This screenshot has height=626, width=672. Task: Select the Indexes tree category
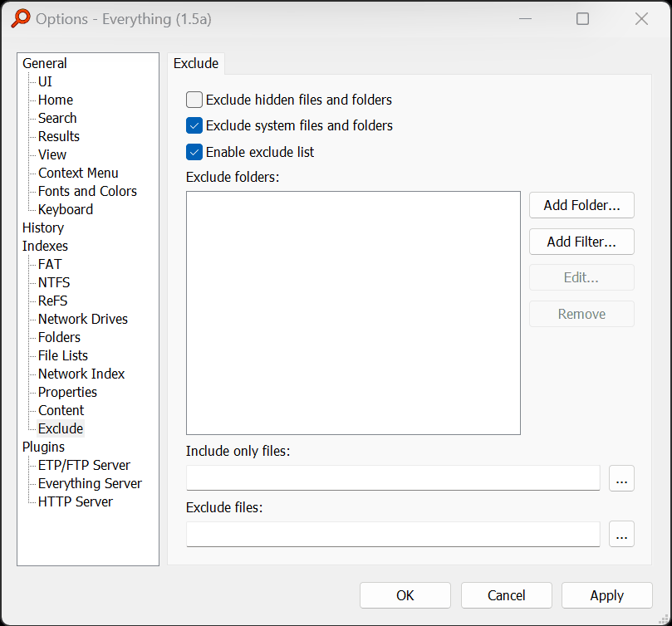click(x=45, y=246)
